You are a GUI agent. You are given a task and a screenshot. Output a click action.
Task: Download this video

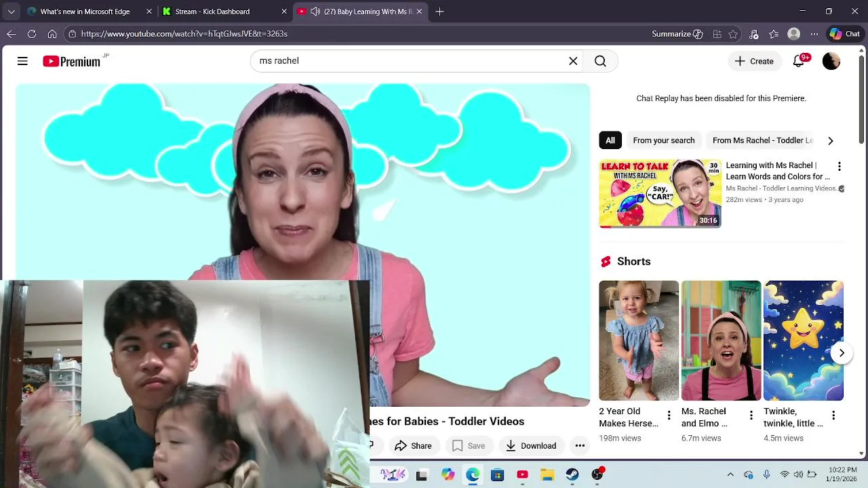(531, 445)
